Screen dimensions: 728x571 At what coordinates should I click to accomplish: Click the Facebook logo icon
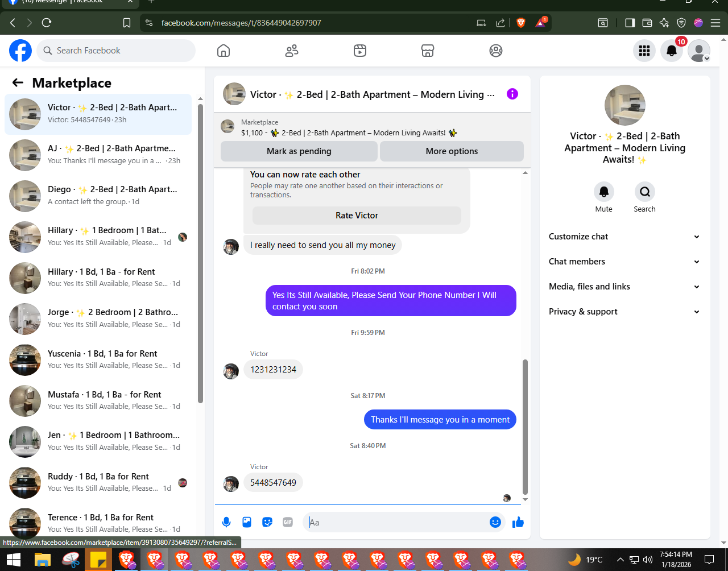(20, 51)
